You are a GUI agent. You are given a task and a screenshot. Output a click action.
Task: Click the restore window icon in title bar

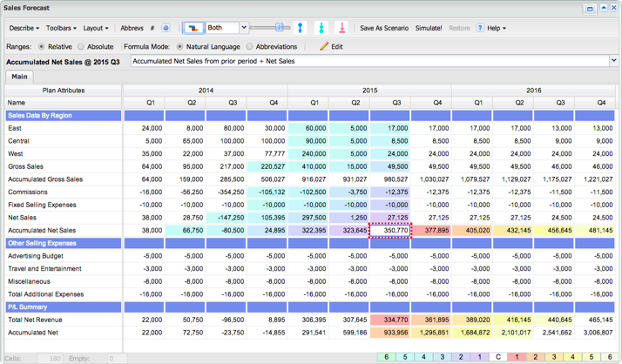pyautogui.click(x=590, y=9)
